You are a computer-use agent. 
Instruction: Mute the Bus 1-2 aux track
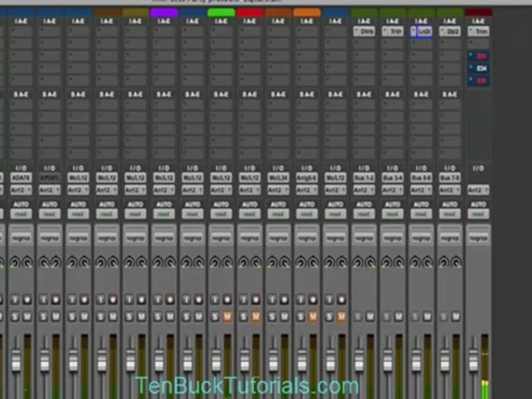coord(370,317)
